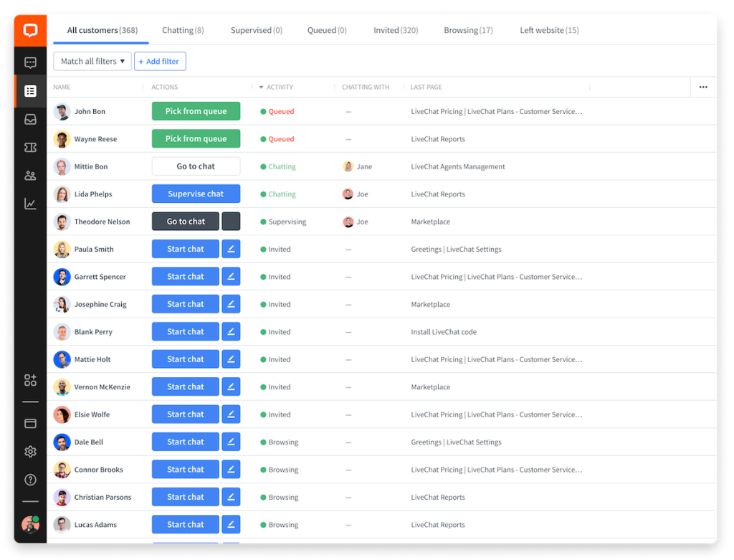734x560 pixels.
Task: Click the Name column header
Action: [x=62, y=87]
